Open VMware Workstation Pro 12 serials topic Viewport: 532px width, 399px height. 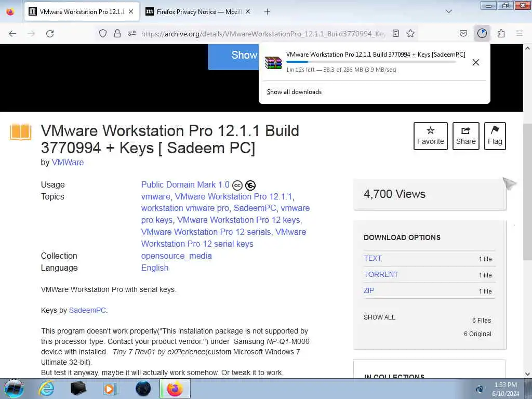click(206, 232)
